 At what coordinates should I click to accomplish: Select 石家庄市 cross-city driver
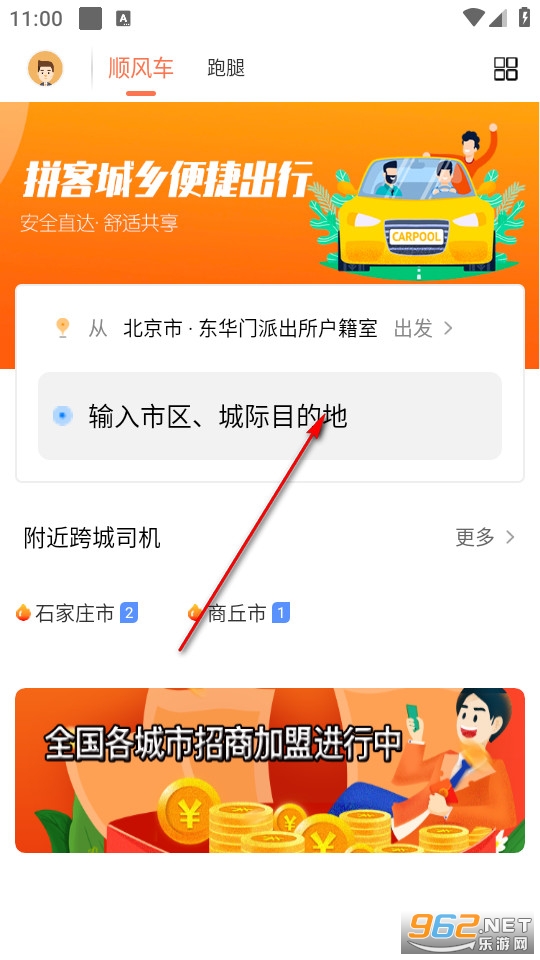(x=75, y=613)
